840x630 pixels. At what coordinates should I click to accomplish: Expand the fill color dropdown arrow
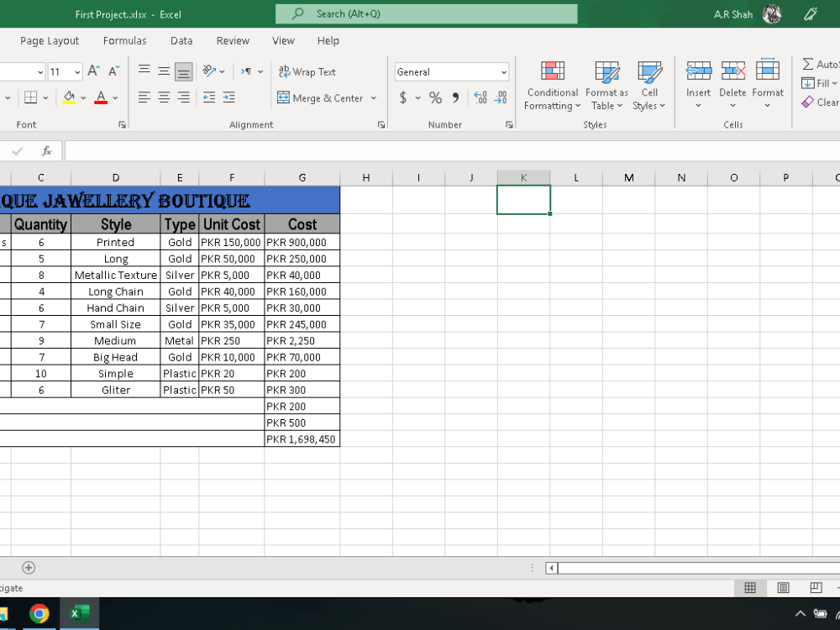click(83, 98)
